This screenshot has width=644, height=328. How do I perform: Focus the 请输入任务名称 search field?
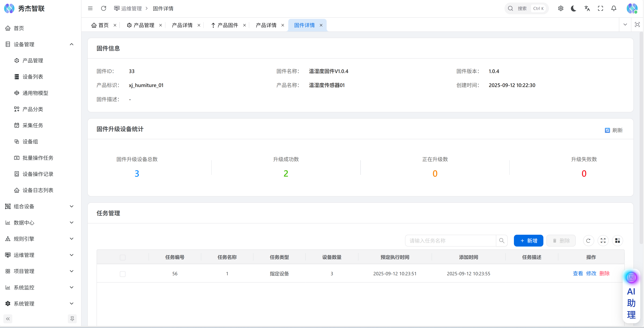click(450, 241)
